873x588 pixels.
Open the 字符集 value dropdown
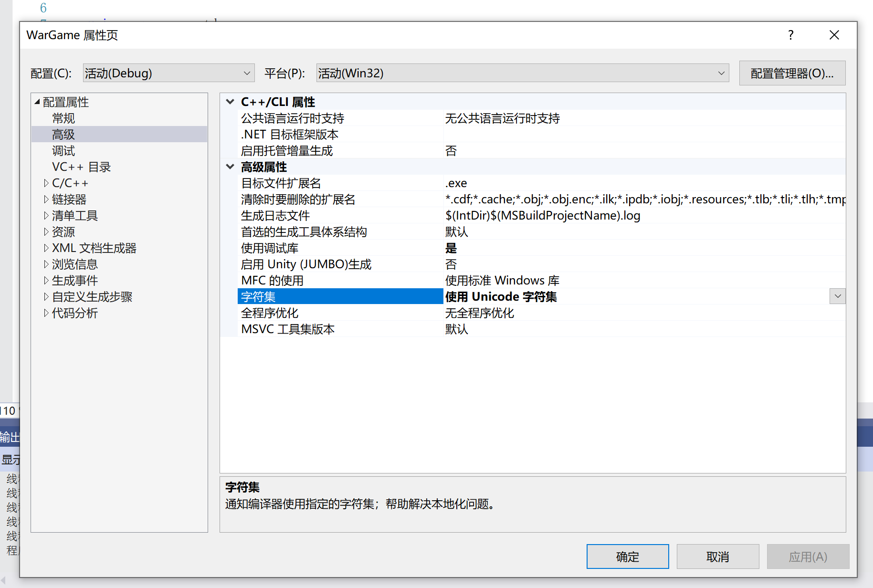point(838,296)
